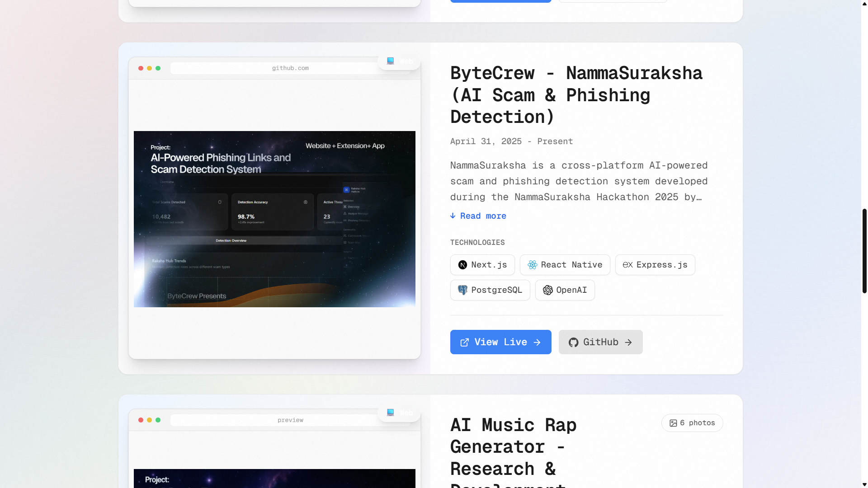Click the Express.js logo icon
The width and height of the screenshot is (868, 488).
[627, 265]
